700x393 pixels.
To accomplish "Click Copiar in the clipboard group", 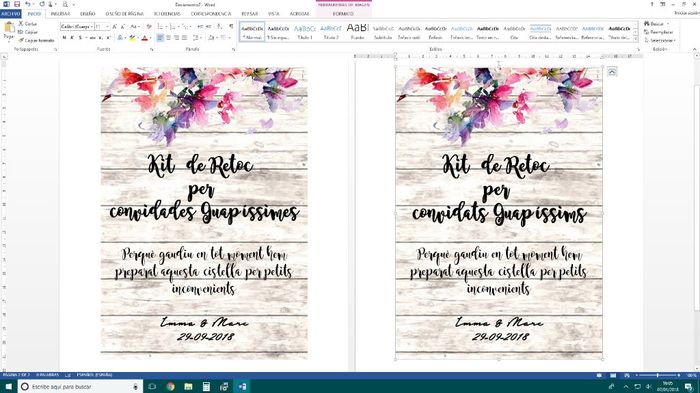I will tap(28, 32).
